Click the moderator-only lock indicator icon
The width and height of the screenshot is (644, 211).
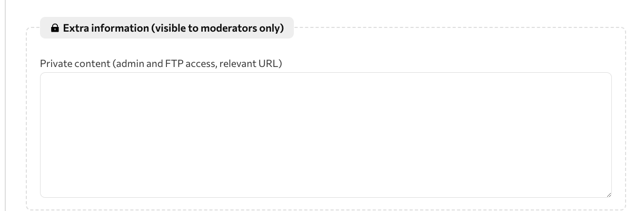click(55, 28)
